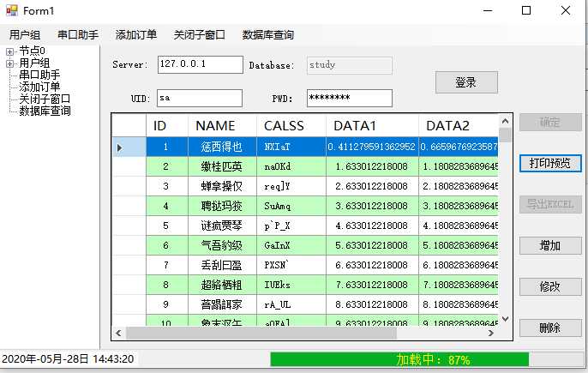Minimize the Form1 window
The image size is (588, 373).
488,10
